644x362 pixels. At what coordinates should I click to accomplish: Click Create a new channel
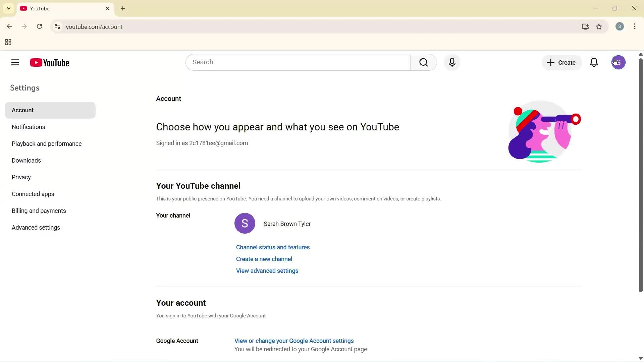(x=264, y=259)
